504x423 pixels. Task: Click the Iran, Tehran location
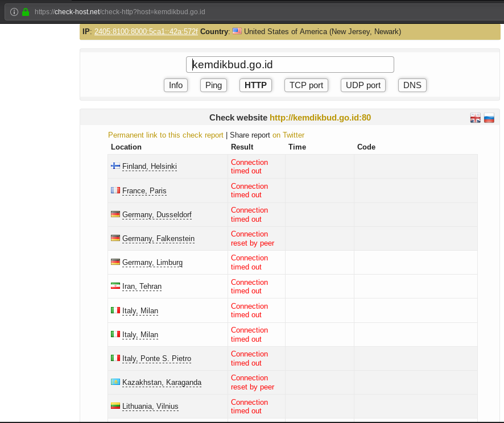point(142,286)
